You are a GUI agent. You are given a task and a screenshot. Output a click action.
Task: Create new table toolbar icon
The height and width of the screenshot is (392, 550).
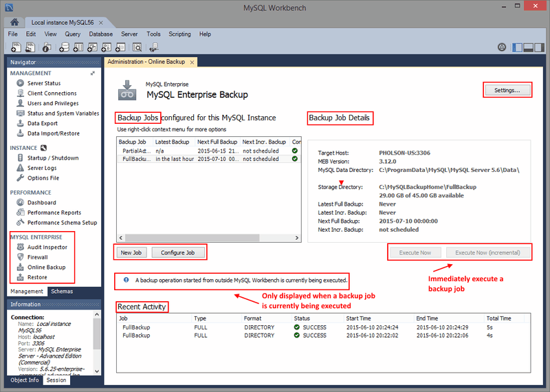point(78,47)
